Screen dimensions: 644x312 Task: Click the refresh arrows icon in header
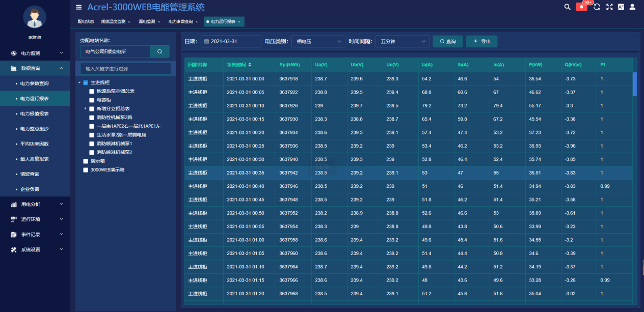pos(597,7)
